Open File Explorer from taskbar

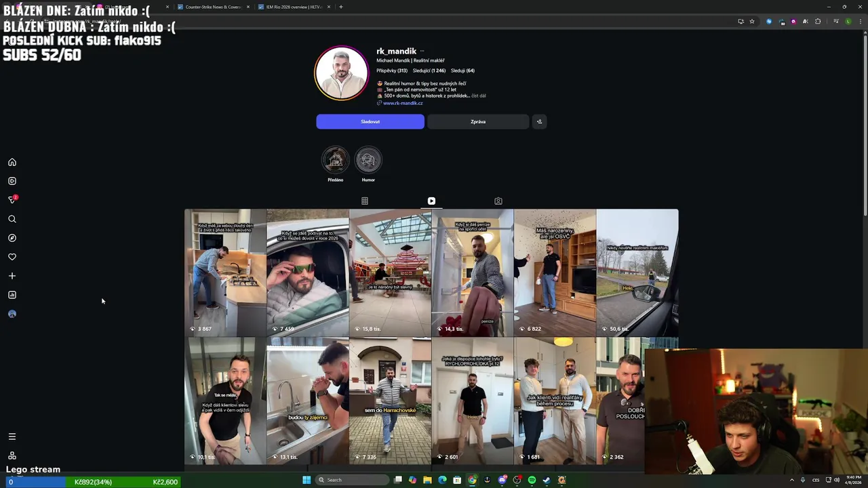pyautogui.click(x=427, y=480)
